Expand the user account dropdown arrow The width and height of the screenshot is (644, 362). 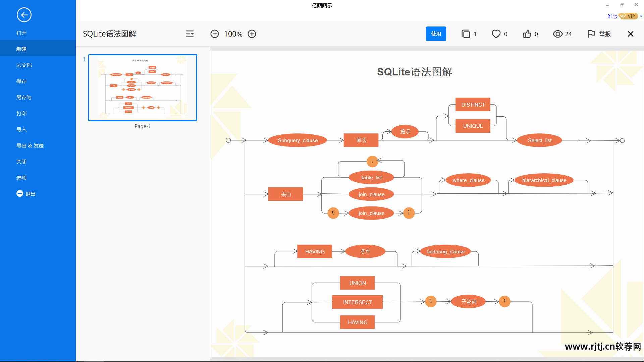641,16
